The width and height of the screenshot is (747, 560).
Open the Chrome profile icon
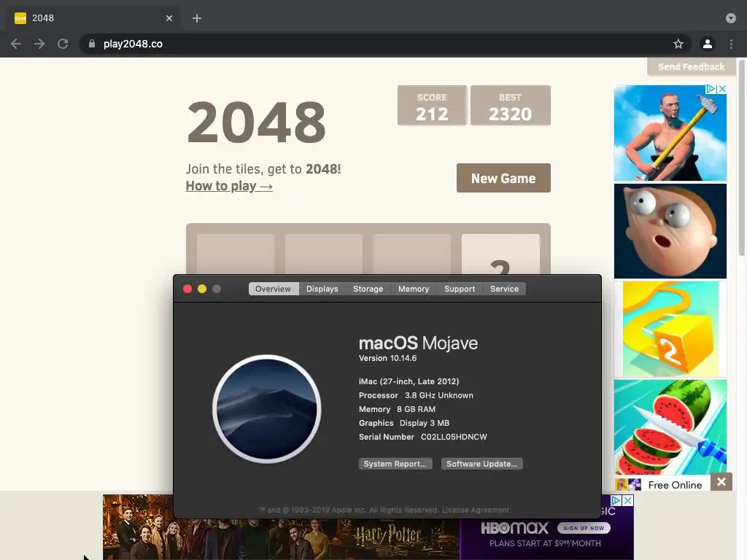click(x=708, y=44)
